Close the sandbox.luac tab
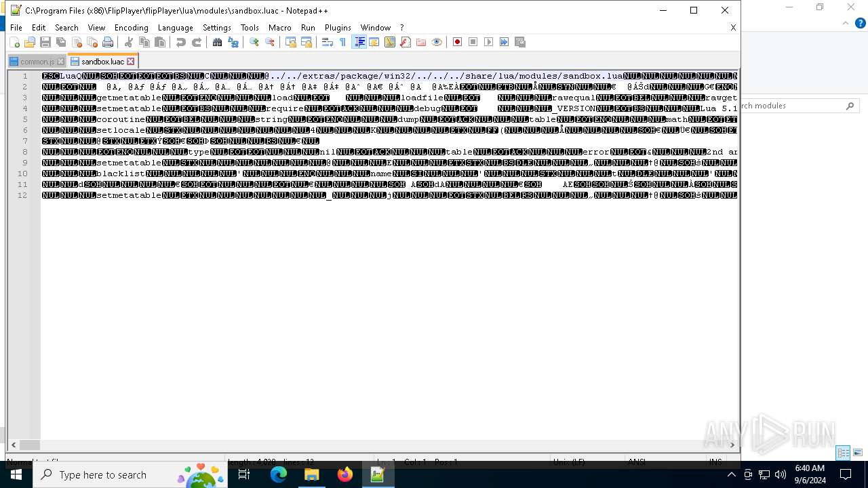This screenshot has height=488, width=868. pos(131,62)
